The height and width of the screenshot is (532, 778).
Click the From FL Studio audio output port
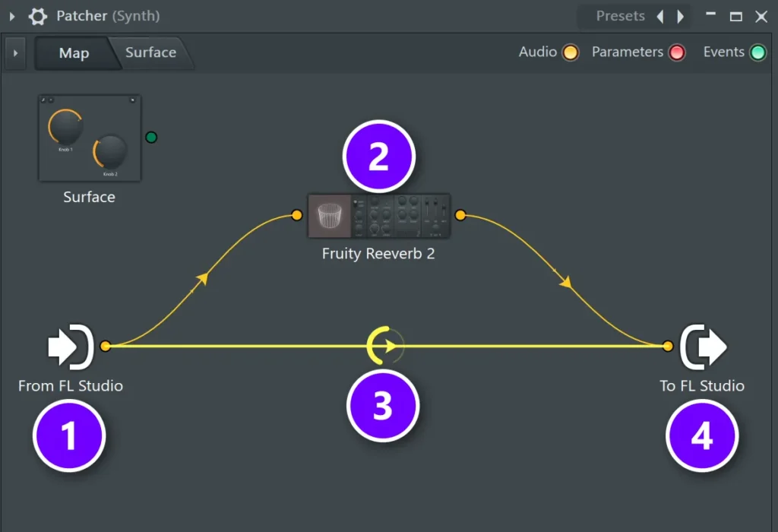[x=105, y=346]
